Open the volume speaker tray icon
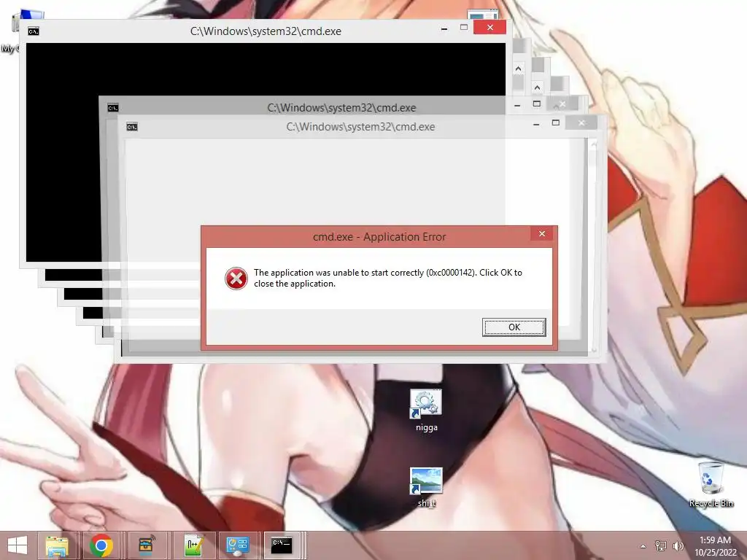Image resolution: width=747 pixels, height=560 pixels. [678, 545]
